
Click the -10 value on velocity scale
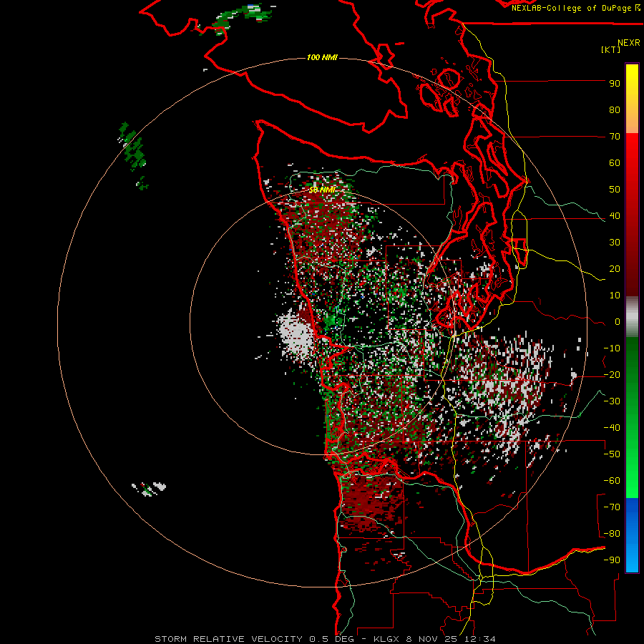(x=612, y=348)
